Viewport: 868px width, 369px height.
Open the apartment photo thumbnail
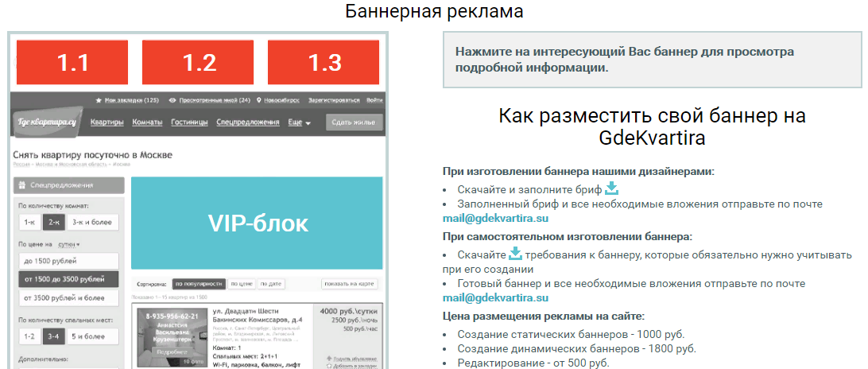click(x=171, y=338)
